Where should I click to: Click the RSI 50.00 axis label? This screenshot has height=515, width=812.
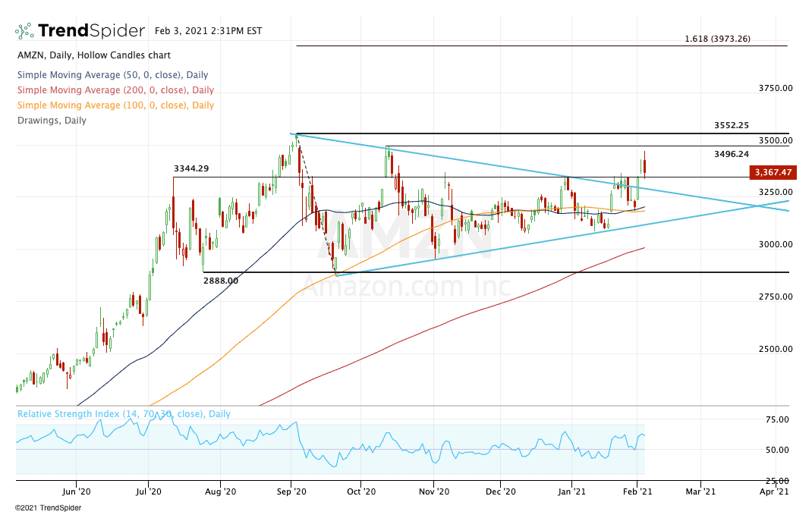[x=777, y=451]
